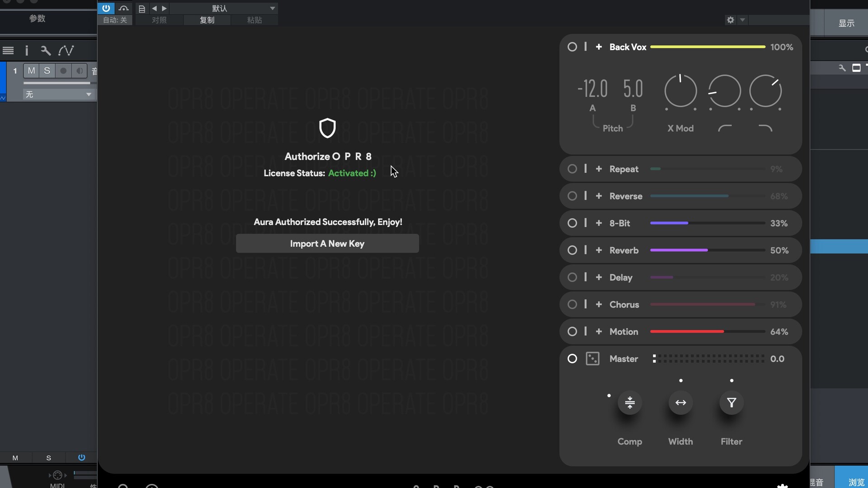Click Pitch B value 5.0
The height and width of the screenshot is (488, 868).
click(633, 89)
